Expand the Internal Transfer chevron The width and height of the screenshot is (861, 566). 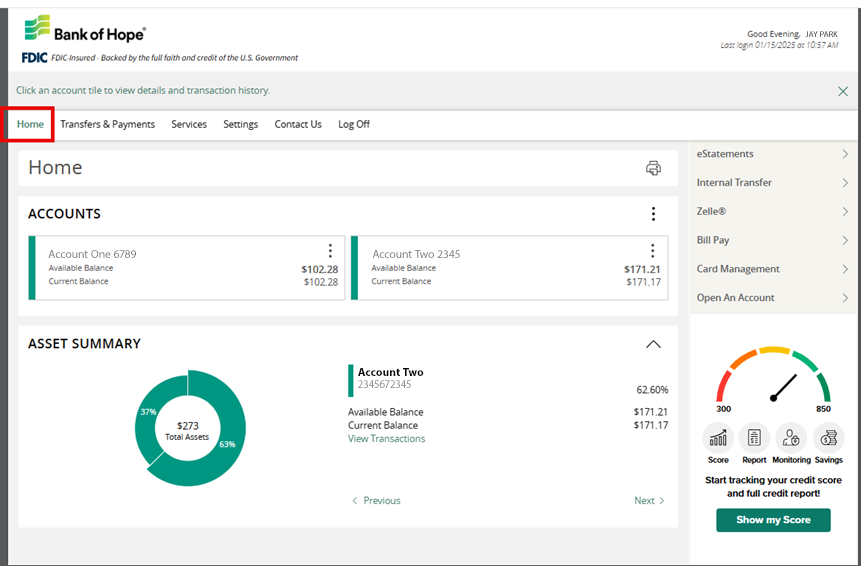tap(845, 183)
